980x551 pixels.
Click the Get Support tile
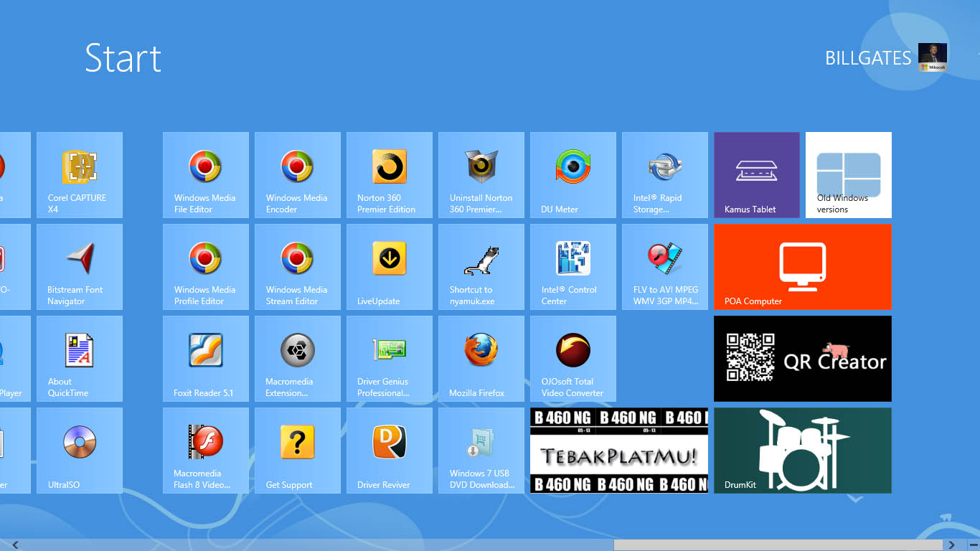pyautogui.click(x=298, y=451)
